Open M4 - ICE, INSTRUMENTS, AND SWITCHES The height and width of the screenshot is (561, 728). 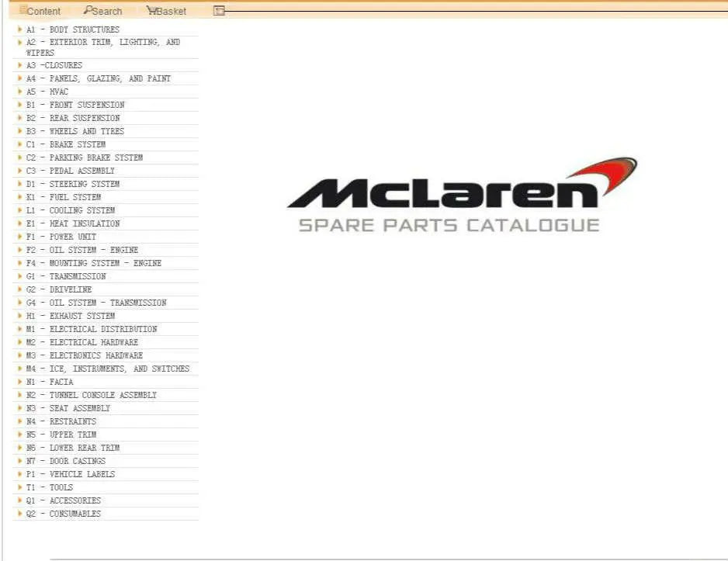pyautogui.click(x=105, y=368)
